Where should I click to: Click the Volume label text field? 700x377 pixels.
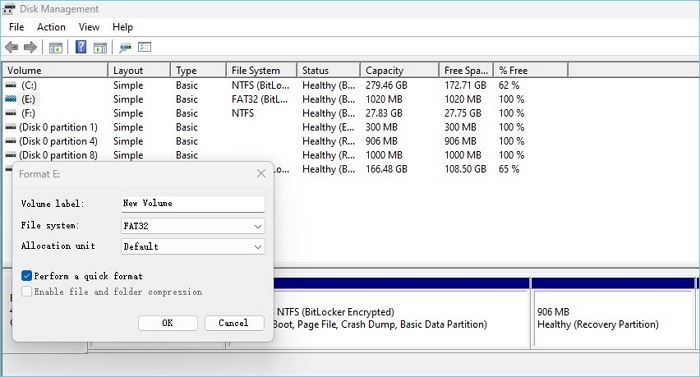pos(193,204)
